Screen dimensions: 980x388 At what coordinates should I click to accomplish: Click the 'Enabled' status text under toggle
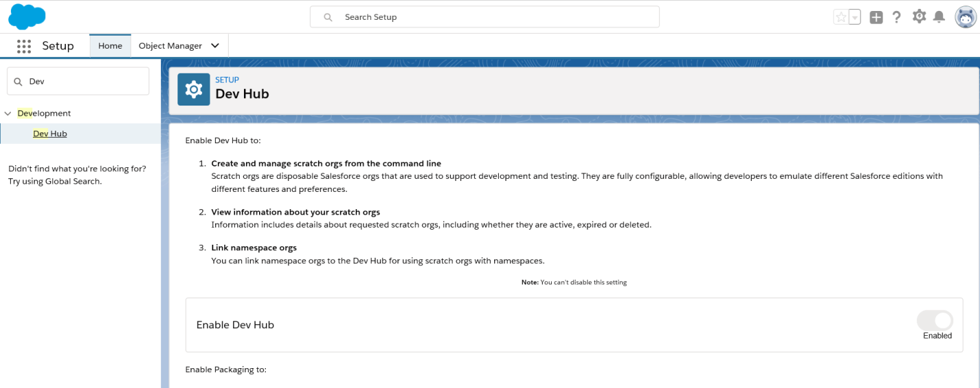(x=938, y=336)
